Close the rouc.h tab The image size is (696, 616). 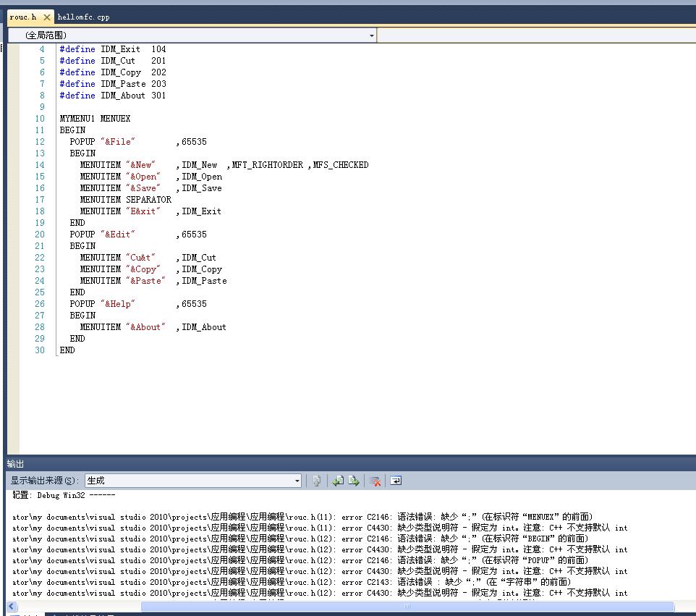click(47, 17)
